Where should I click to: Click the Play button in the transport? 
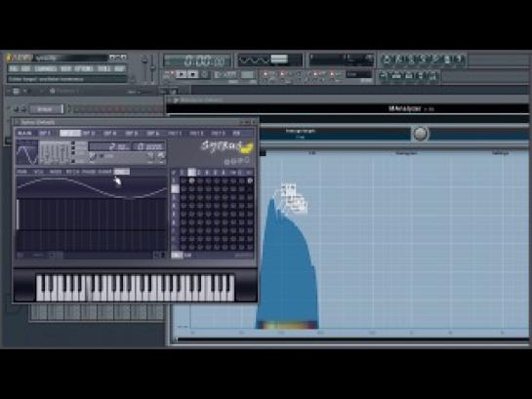(x=183, y=74)
